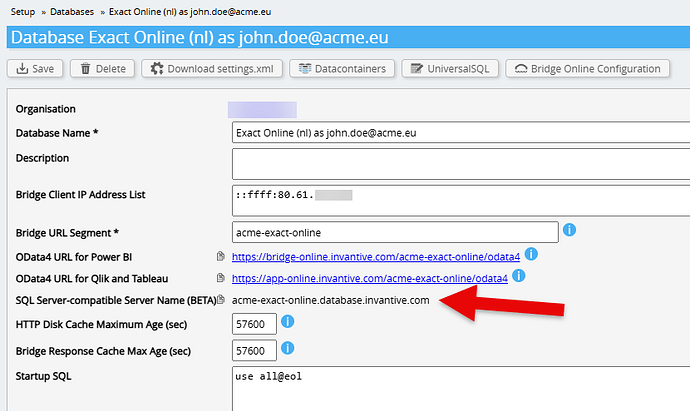Click the OData4 URL for Qlik and Tableau label

pyautogui.click(x=92, y=279)
